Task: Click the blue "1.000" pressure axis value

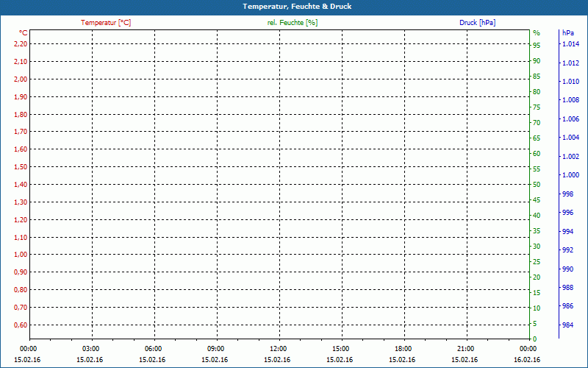Action: tap(570, 175)
